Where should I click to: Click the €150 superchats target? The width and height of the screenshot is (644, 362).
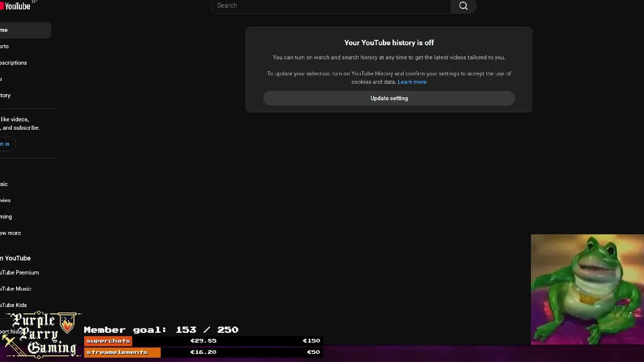click(x=311, y=341)
